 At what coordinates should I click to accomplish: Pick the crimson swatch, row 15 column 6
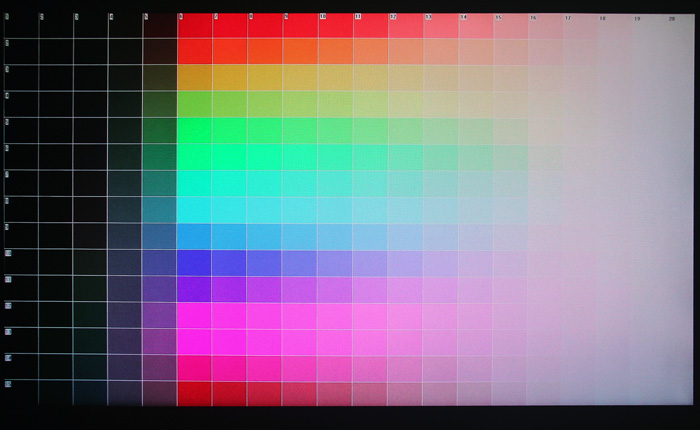coord(194,393)
